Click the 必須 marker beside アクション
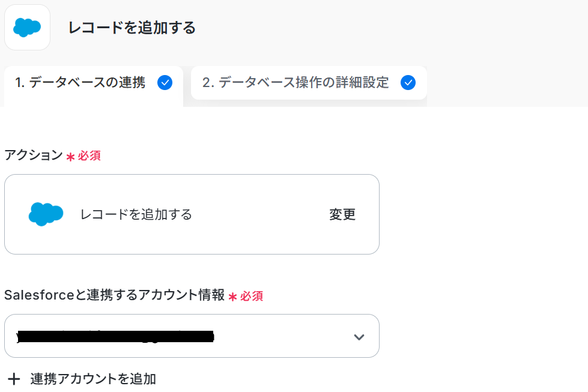 pyautogui.click(x=89, y=156)
